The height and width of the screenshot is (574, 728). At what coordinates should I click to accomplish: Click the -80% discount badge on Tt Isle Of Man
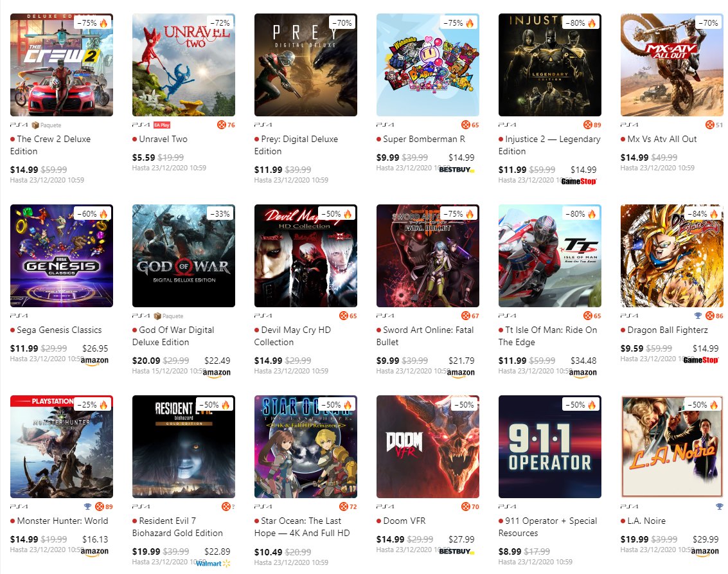[x=580, y=213]
